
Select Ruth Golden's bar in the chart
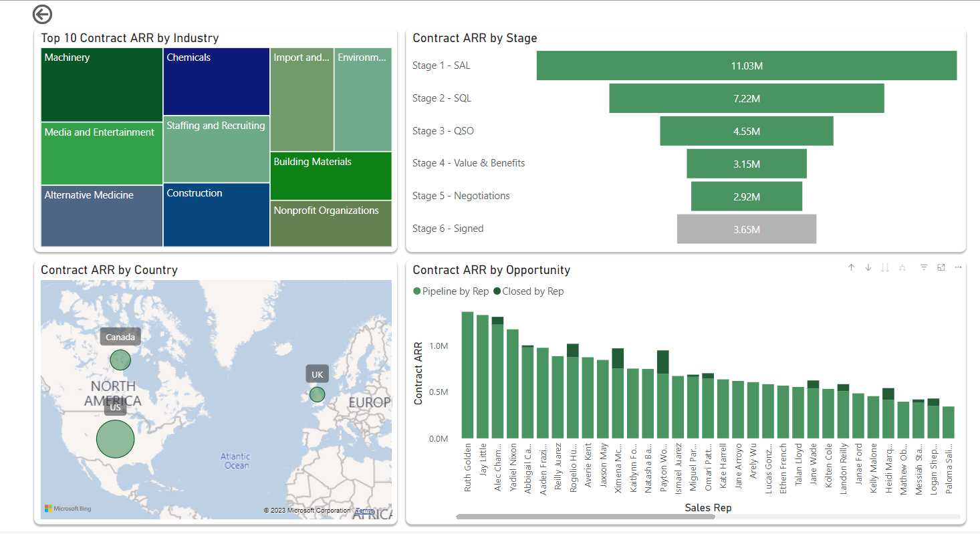click(x=467, y=374)
